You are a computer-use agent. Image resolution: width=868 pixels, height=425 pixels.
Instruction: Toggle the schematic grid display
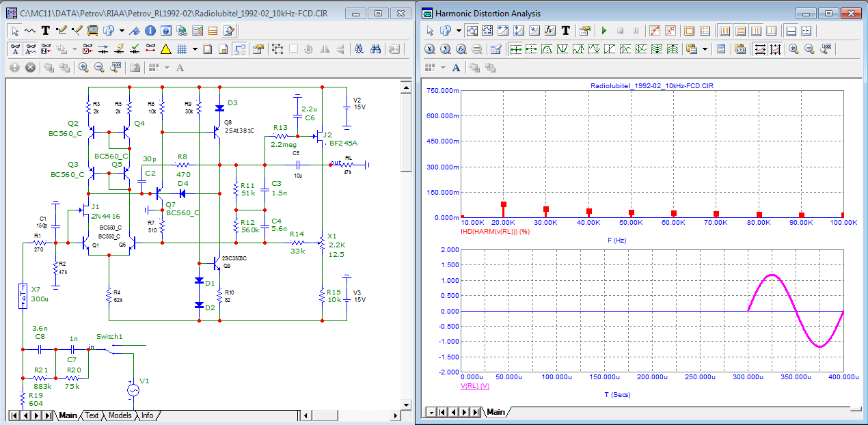click(182, 49)
